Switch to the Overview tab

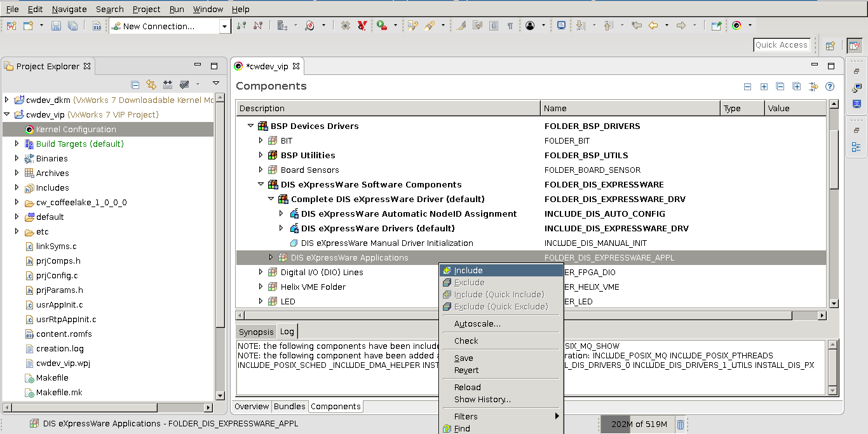click(x=252, y=406)
